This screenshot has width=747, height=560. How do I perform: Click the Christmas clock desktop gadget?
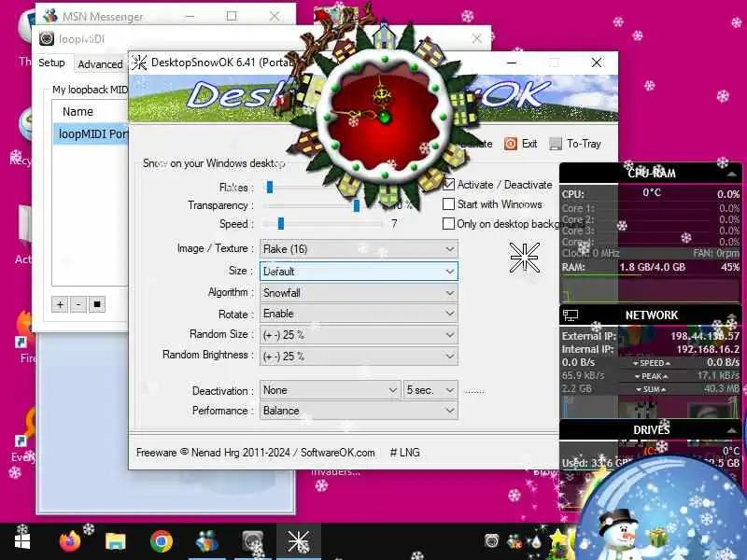384,117
